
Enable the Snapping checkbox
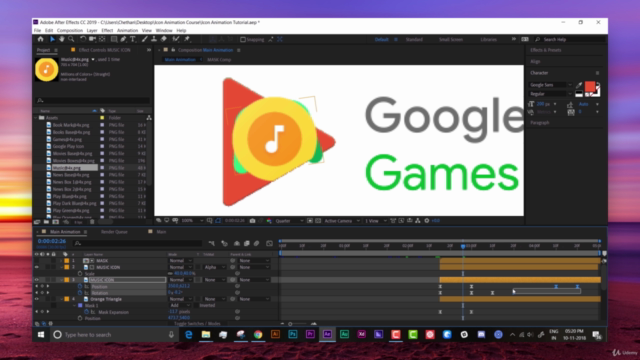coord(243,40)
